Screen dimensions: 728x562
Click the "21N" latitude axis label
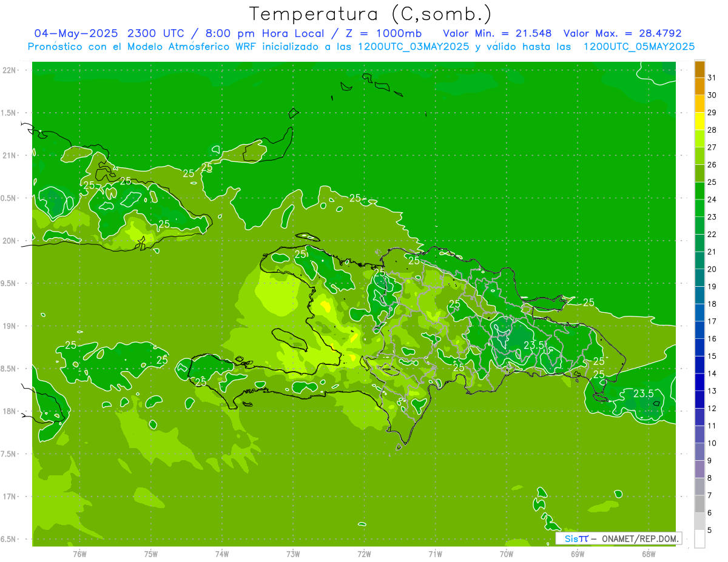[x=10, y=155]
